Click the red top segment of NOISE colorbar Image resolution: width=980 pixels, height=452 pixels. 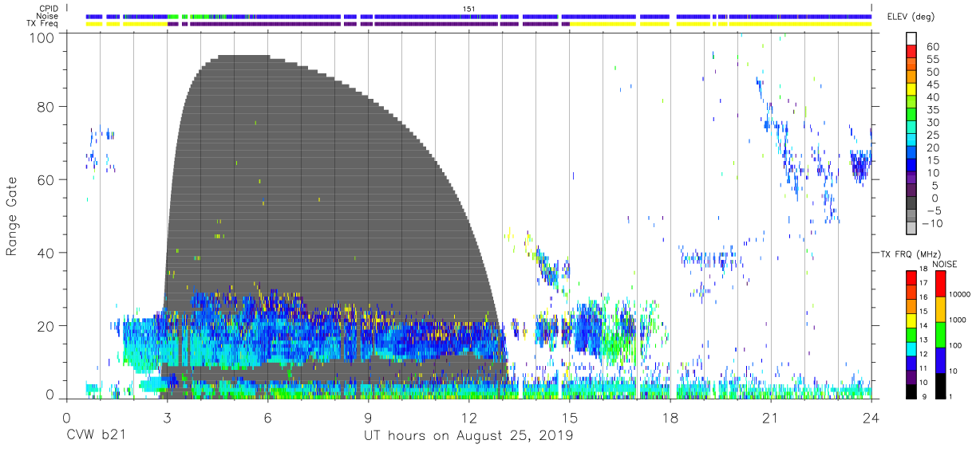pyautogui.click(x=940, y=283)
